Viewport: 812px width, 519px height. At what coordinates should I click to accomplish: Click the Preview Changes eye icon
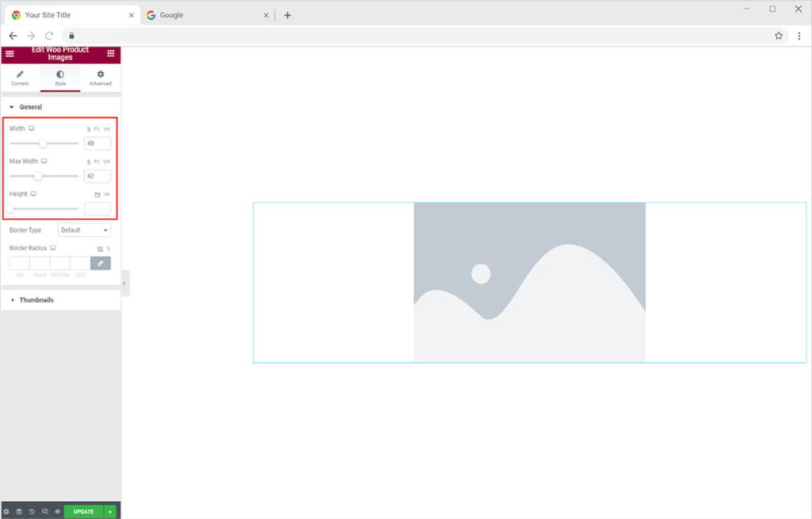[x=56, y=512]
